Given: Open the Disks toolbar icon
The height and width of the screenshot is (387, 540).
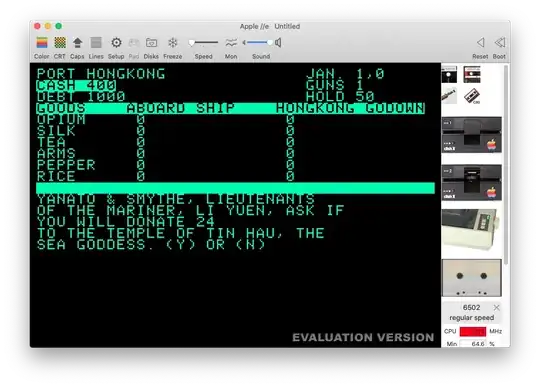Looking at the screenshot, I should point(151,43).
